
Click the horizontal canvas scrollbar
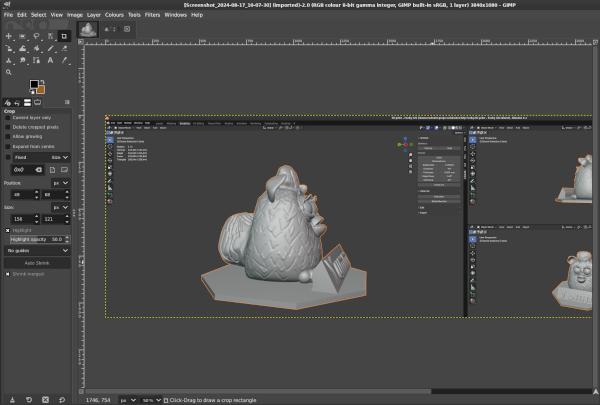coord(258,391)
